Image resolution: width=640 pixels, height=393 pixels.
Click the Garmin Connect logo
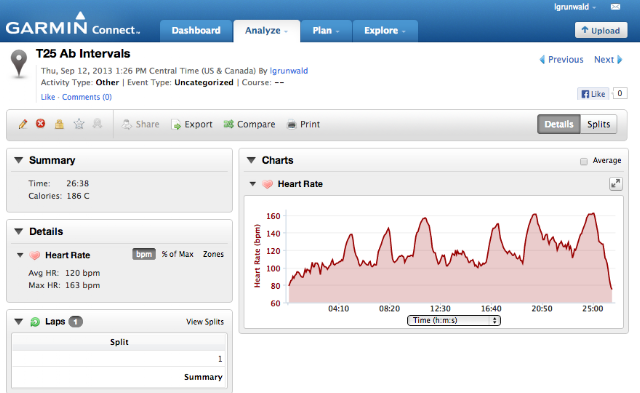[x=73, y=23]
